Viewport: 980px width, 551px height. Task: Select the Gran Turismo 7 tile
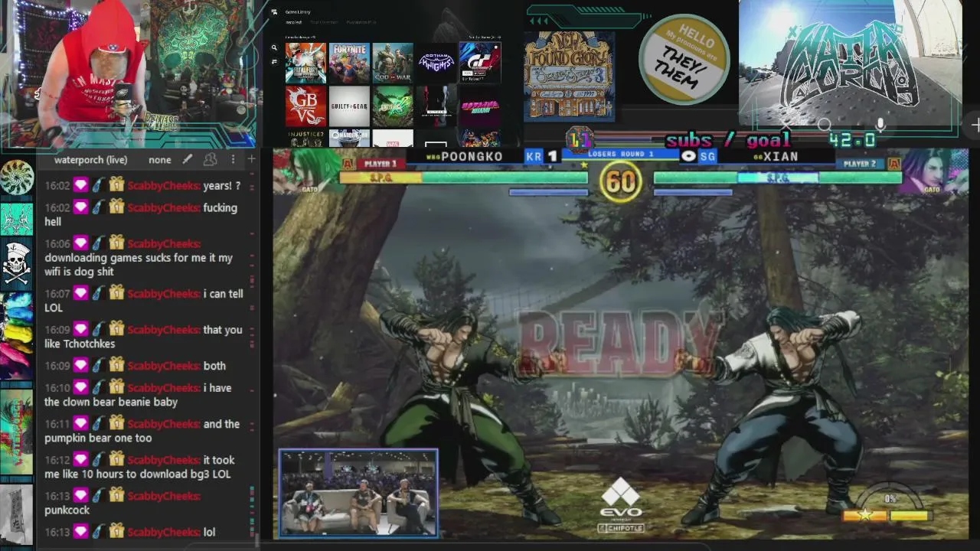tap(480, 63)
